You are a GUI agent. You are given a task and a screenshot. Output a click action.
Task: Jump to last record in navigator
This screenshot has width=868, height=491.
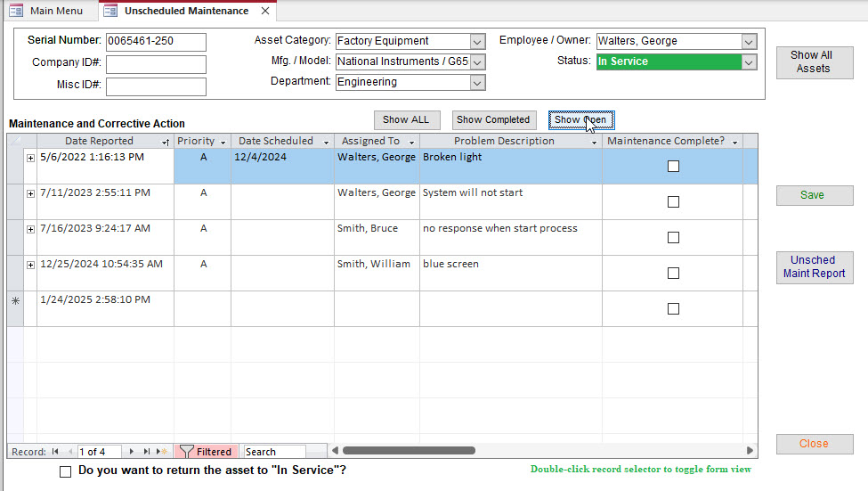[x=147, y=452]
